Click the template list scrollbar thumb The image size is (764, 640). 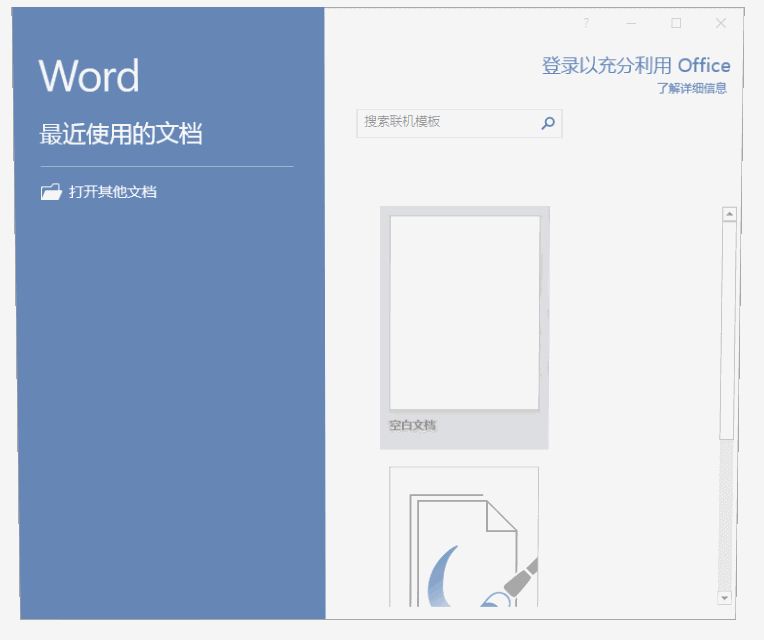point(728,330)
